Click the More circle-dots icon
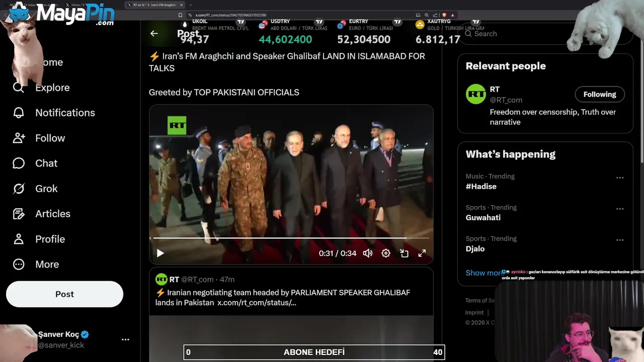This screenshot has height=362, width=644. coord(19,264)
